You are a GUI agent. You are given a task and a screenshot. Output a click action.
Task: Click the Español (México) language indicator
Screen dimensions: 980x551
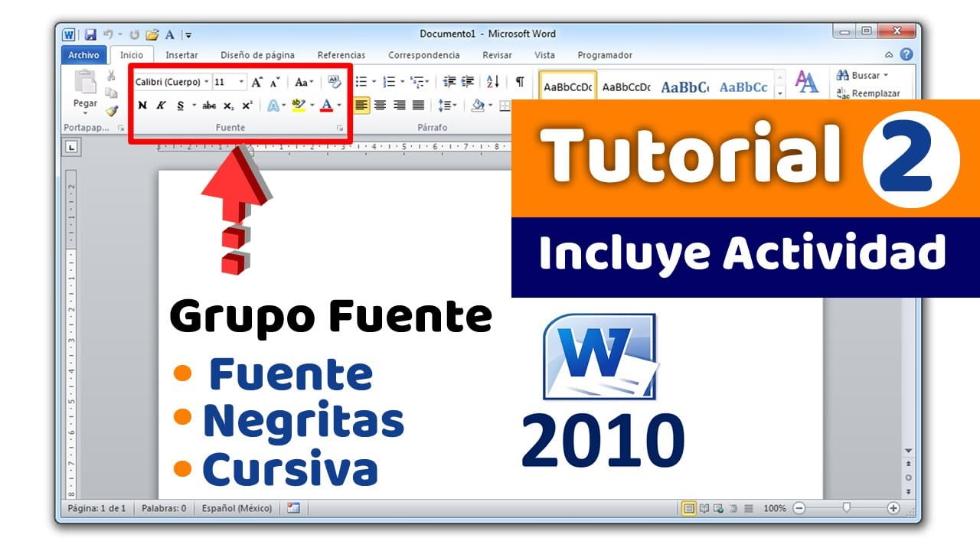[237, 508]
